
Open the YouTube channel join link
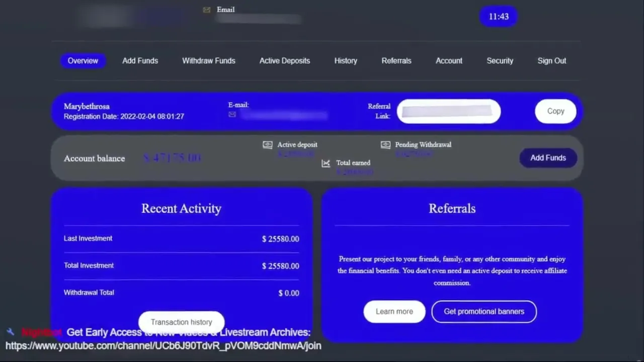pyautogui.click(x=163, y=346)
